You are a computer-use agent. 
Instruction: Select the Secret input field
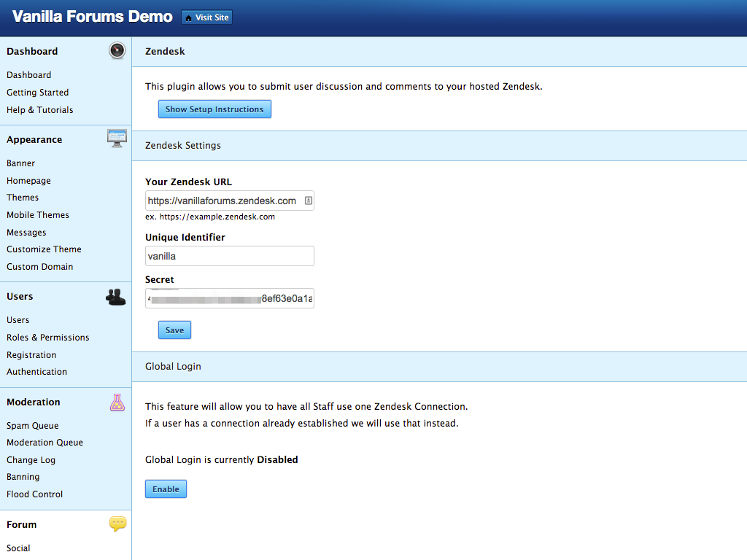(x=229, y=298)
